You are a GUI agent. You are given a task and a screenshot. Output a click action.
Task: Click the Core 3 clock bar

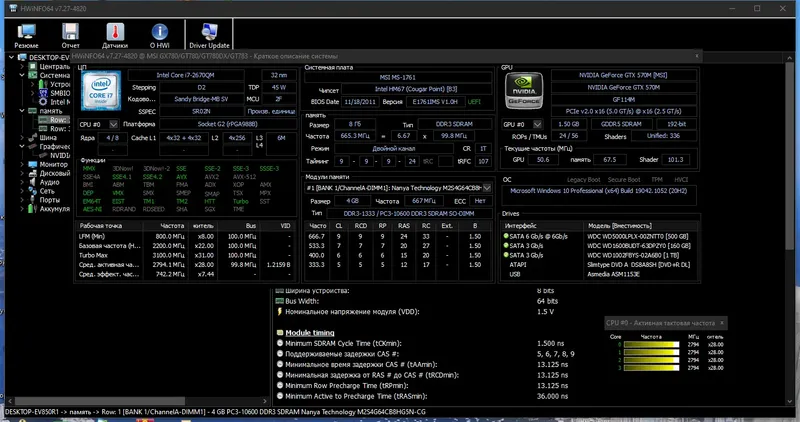[652, 367]
